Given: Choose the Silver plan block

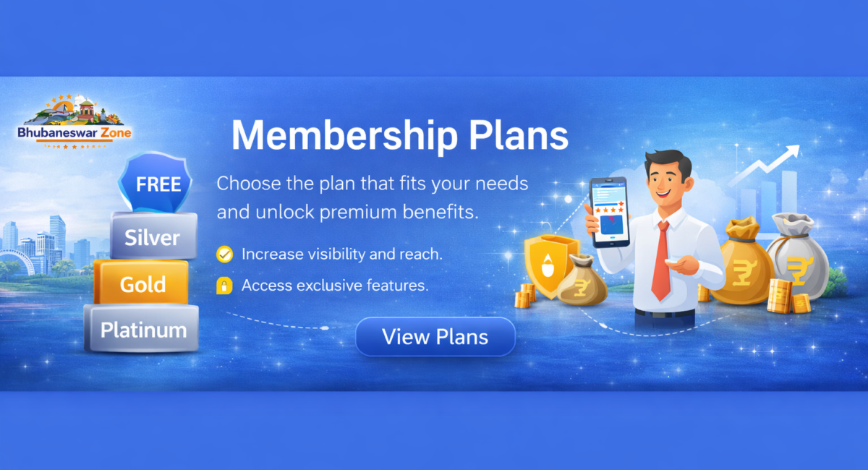Looking at the screenshot, I should pos(153,237).
